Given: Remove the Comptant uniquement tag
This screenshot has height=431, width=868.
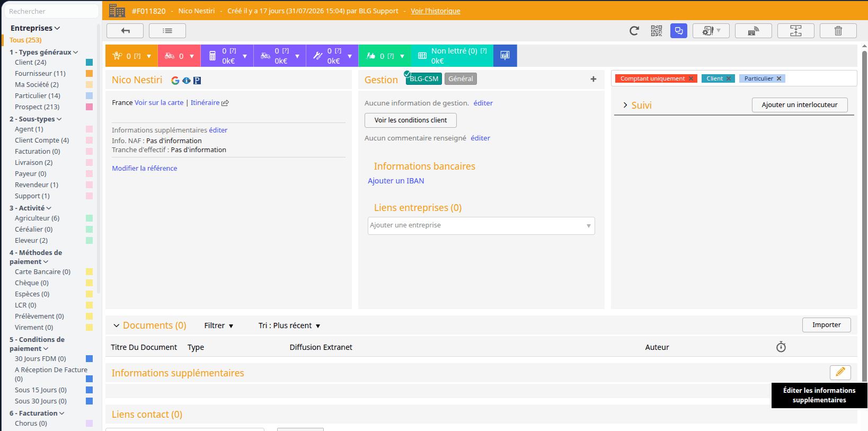Looking at the screenshot, I should pyautogui.click(x=691, y=78).
